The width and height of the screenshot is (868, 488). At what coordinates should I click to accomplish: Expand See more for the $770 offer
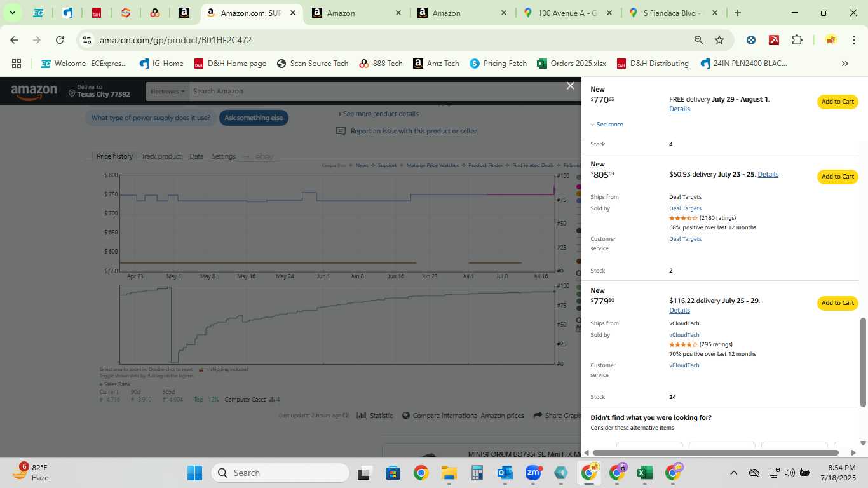pos(607,125)
